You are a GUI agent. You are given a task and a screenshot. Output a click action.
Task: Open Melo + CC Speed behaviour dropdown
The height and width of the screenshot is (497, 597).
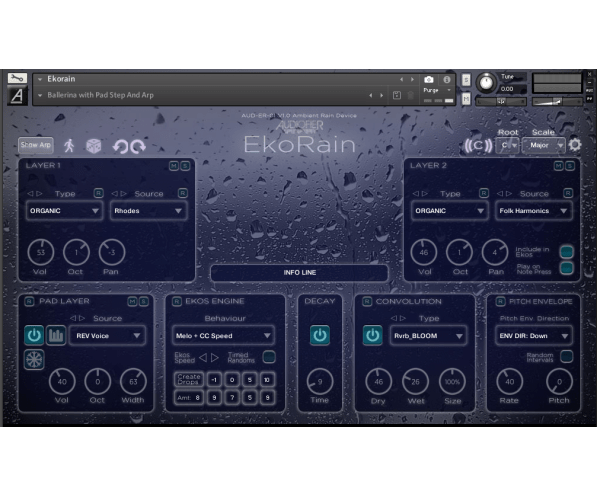(223, 336)
